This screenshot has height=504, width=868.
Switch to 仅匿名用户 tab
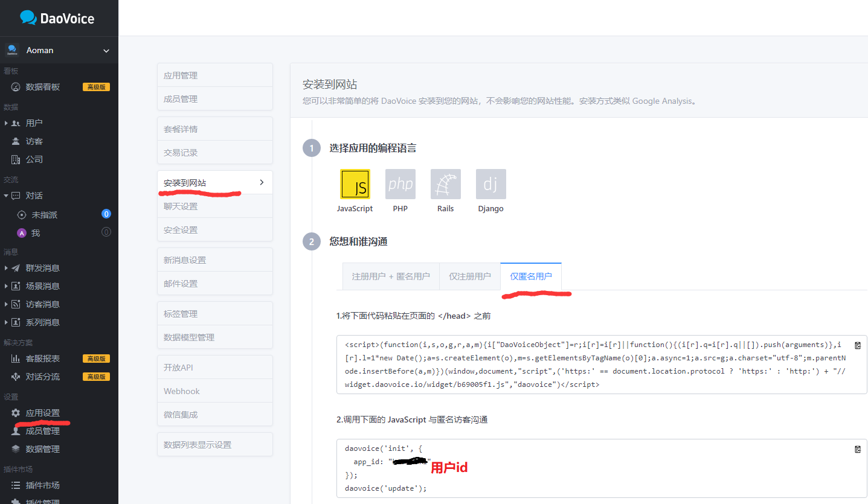[x=531, y=276]
